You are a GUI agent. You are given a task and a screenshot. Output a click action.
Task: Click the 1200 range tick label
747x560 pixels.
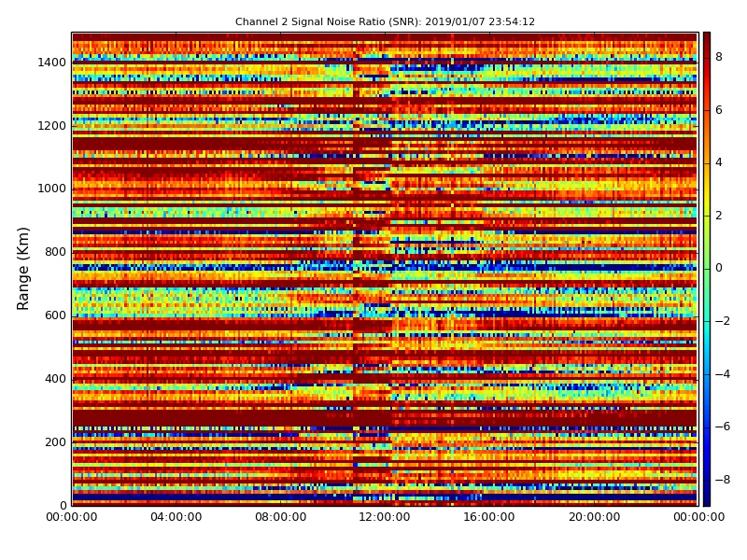coord(52,126)
